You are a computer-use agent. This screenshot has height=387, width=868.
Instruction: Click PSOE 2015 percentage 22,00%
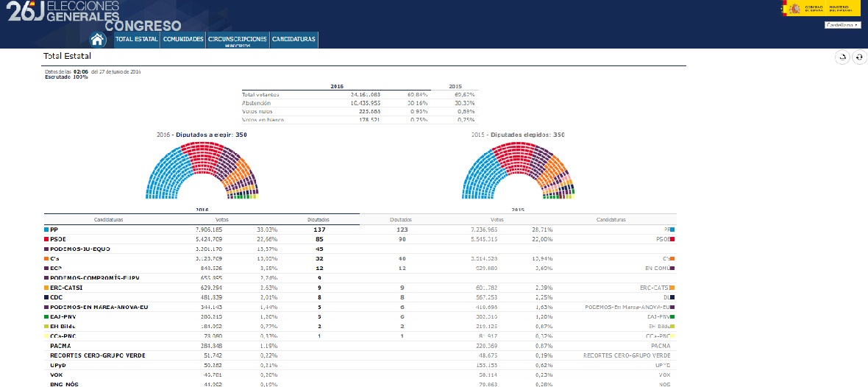pos(543,238)
